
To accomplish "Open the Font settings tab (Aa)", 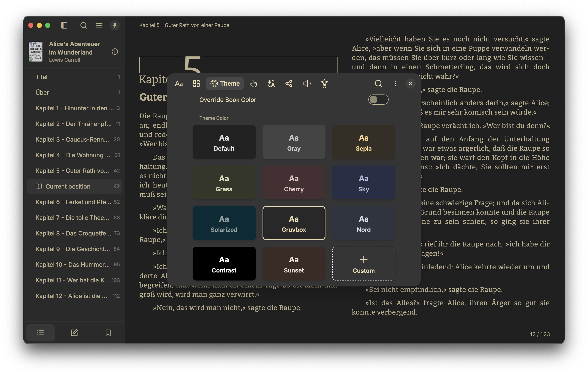I will tap(179, 84).
